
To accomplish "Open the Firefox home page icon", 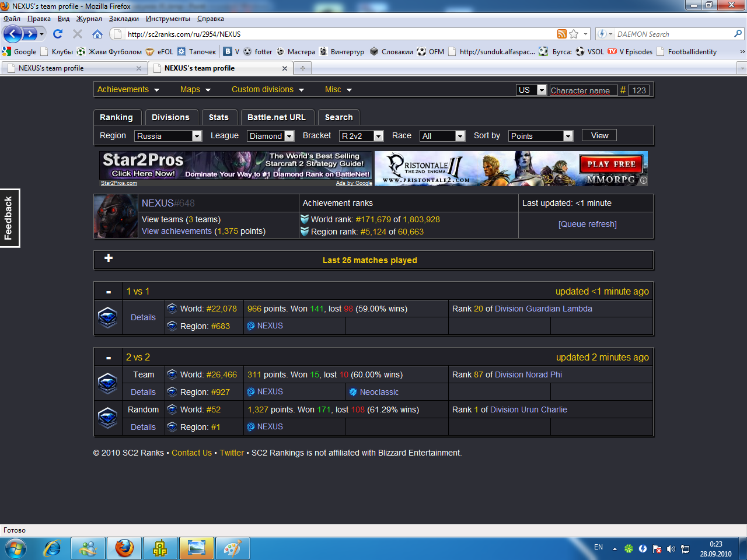I will (x=97, y=34).
